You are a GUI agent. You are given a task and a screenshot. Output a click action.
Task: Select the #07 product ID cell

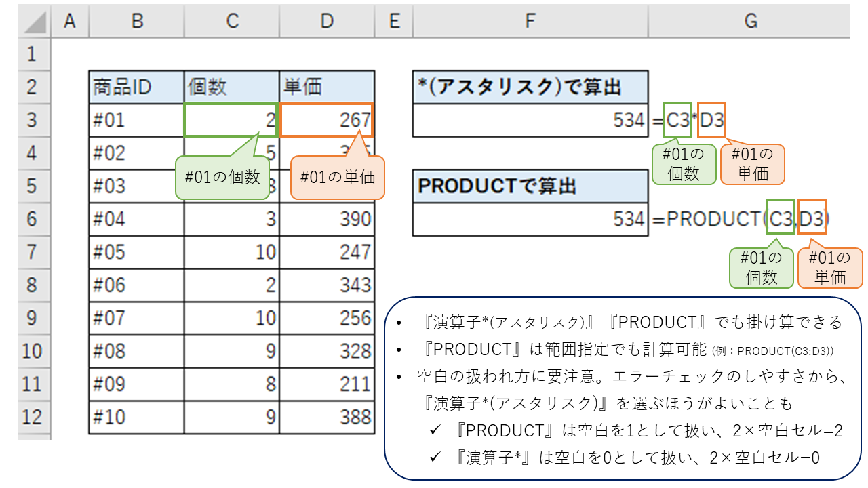pos(137,319)
